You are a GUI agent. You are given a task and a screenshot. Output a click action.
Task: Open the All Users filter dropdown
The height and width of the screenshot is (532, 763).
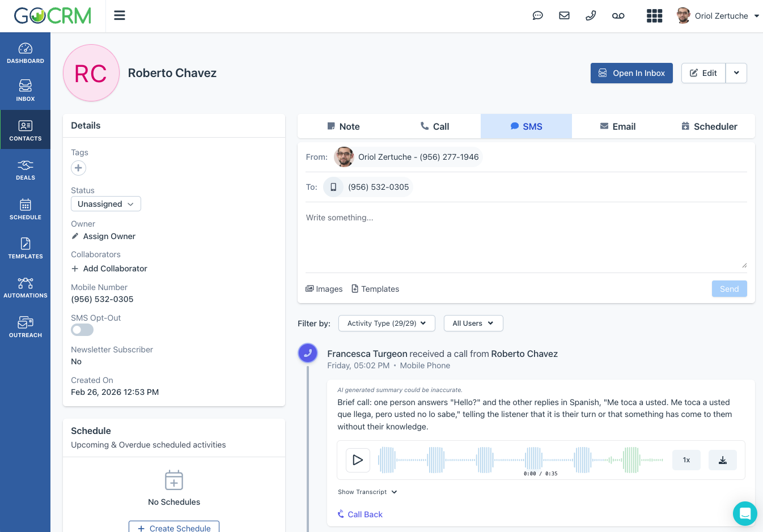pyautogui.click(x=473, y=324)
